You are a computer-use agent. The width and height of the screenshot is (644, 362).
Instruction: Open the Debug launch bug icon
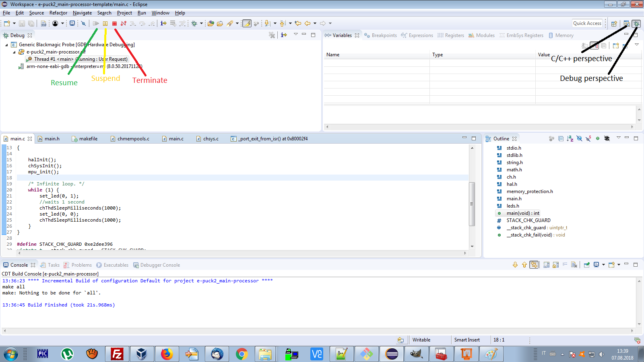194,23
